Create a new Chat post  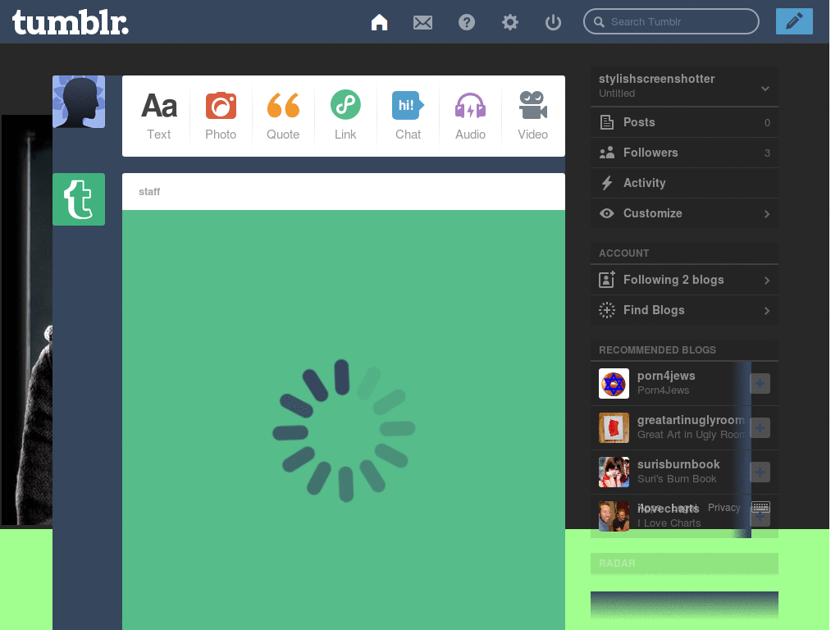click(408, 116)
